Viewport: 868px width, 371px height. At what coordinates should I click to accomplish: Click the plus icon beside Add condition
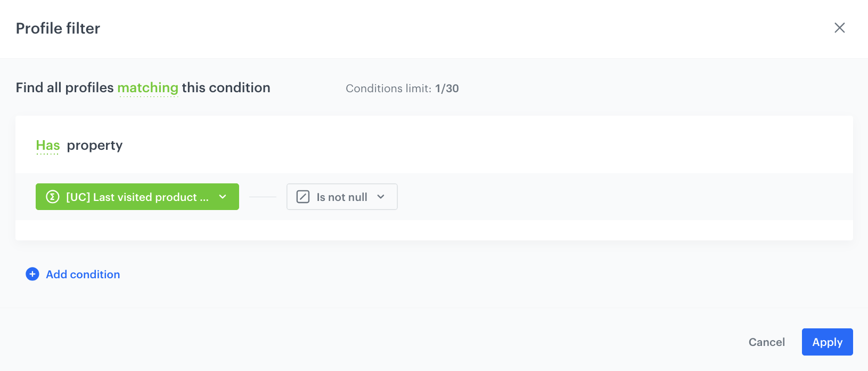click(32, 274)
